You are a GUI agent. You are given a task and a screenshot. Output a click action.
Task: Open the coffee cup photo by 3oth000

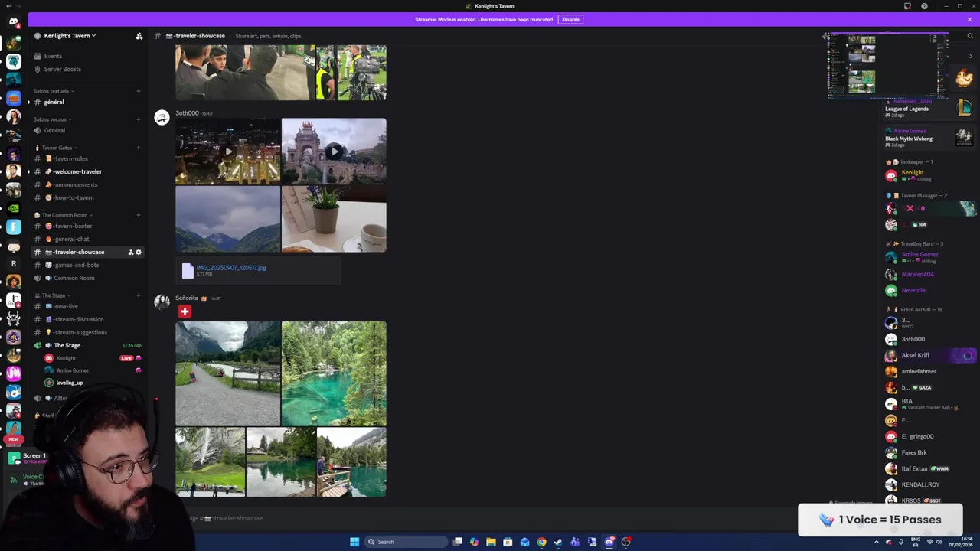tap(334, 220)
